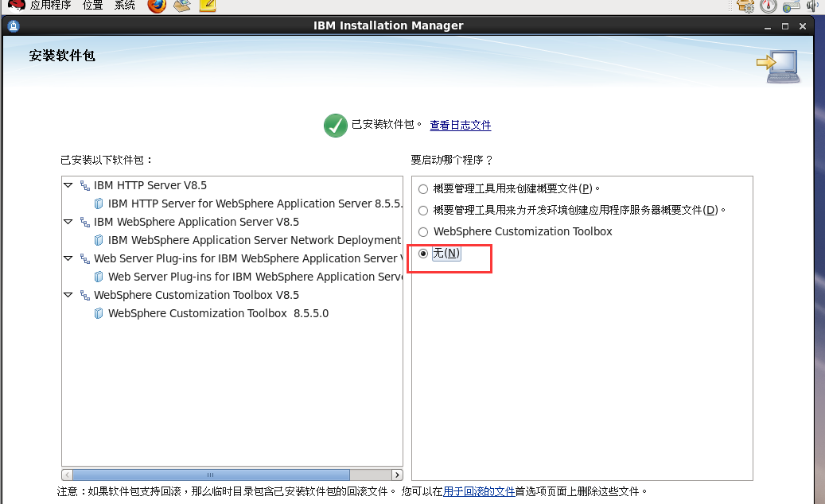The height and width of the screenshot is (504, 825).
Task: Click the Red Hat logo in the panel
Action: click(x=17, y=6)
